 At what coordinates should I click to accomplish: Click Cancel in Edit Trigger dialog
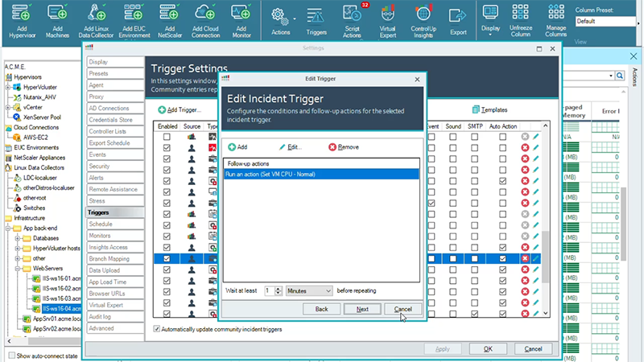coord(403,309)
